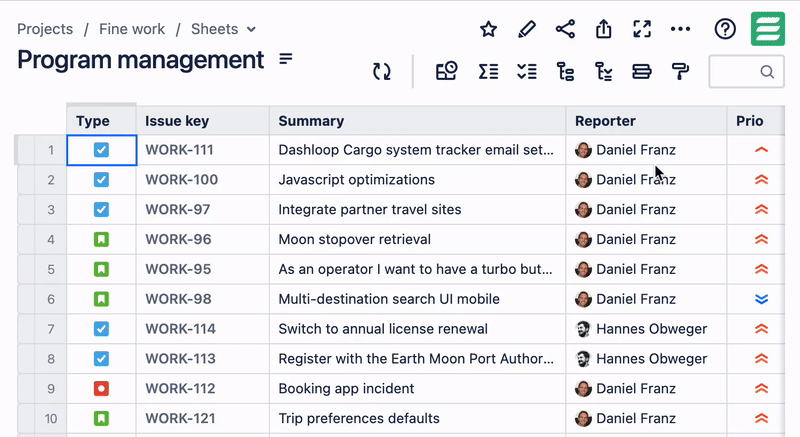Click Hannes Obweger avatar in WORK-114 row
This screenshot has width=800, height=437.
(583, 329)
